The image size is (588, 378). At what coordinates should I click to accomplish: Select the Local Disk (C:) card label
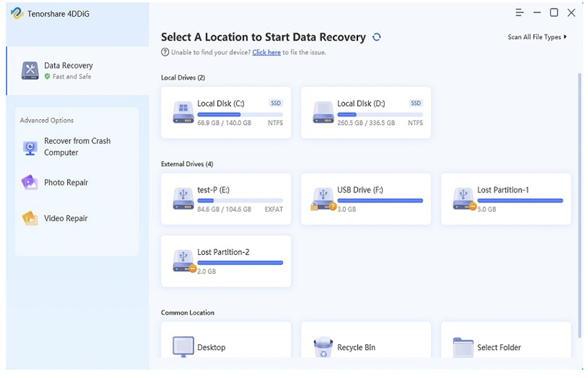(220, 103)
